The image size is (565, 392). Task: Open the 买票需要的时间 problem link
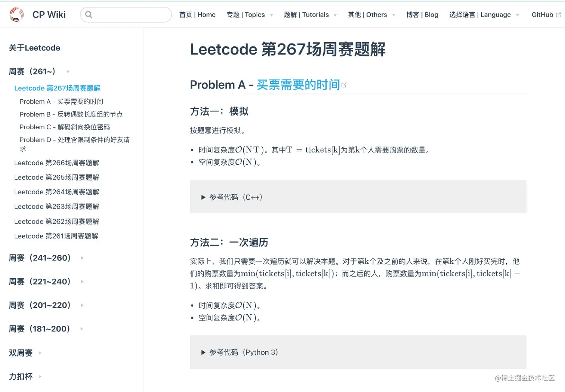298,85
